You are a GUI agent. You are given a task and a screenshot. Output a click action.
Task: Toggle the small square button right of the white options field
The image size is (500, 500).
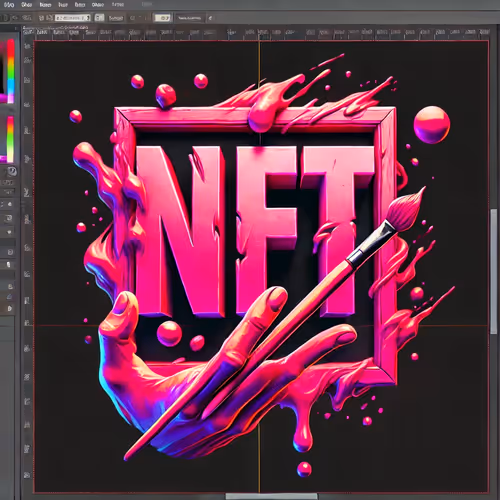pyautogui.click(x=99, y=18)
